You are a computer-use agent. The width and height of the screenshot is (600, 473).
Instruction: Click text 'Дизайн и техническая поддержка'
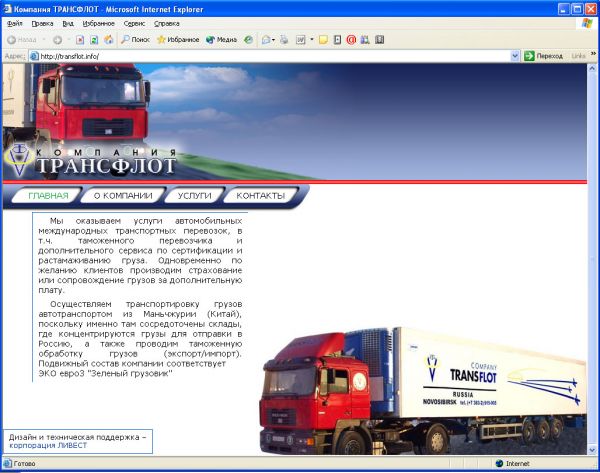pyautogui.click(x=74, y=437)
